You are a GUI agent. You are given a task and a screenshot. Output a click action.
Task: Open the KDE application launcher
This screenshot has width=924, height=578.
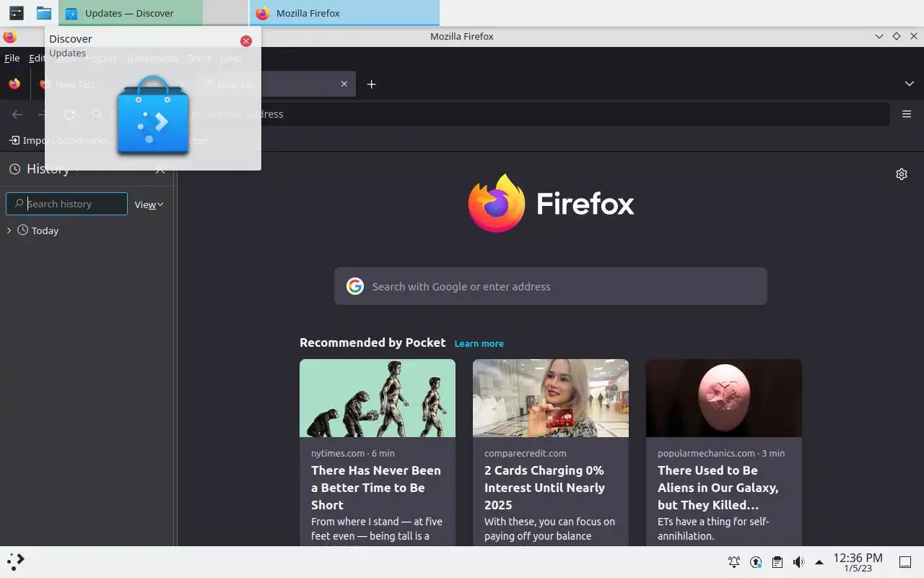click(x=16, y=561)
